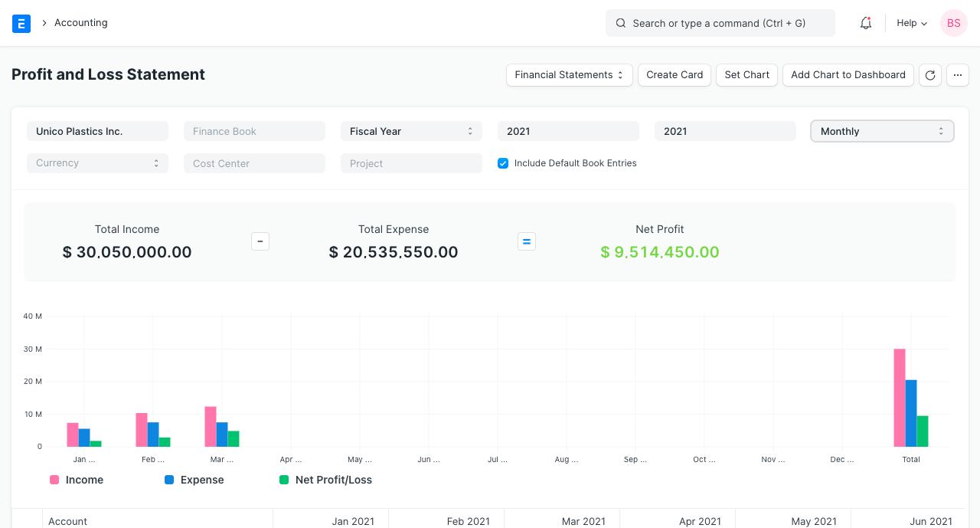Screen dimensions: 980x528
Task: Open the three-dots more options menu
Action: click(x=958, y=74)
